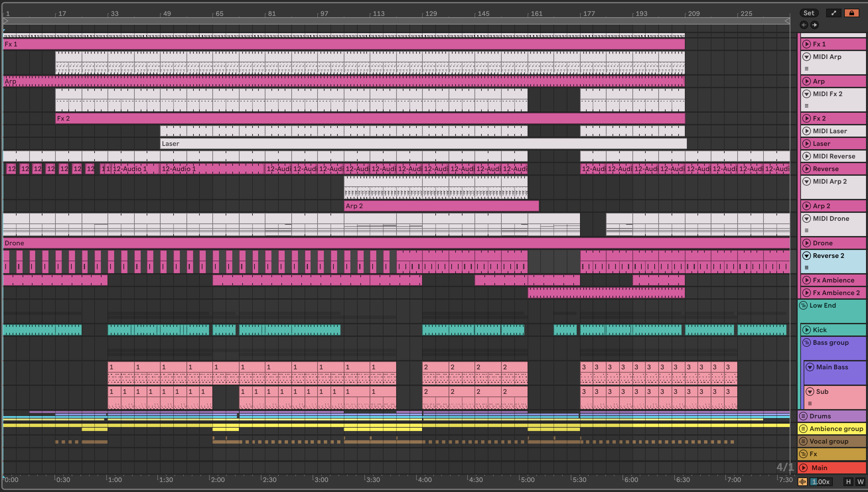Jump to previous locator arrow
Screen dimensions: 868x492
coord(804,25)
